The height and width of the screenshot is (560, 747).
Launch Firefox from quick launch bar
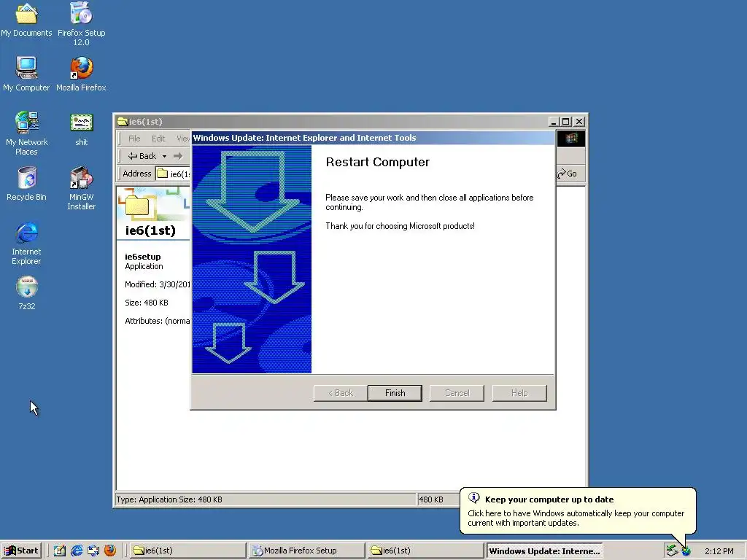(x=110, y=551)
